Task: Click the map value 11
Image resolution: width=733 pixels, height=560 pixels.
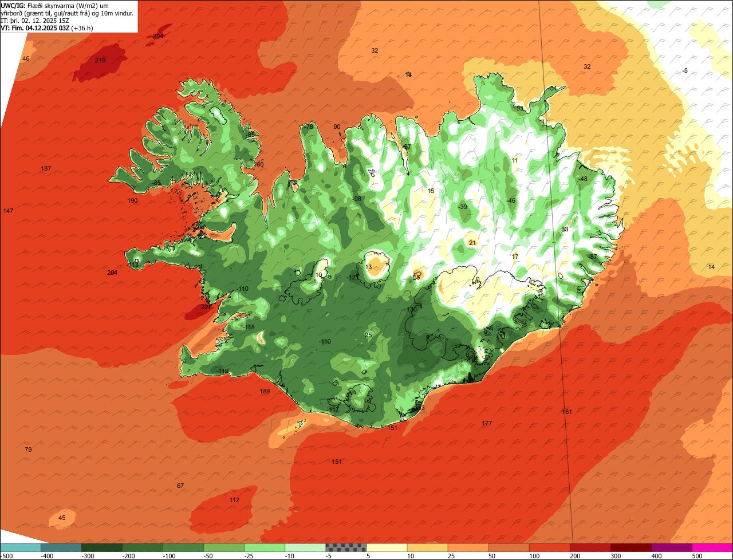Action: pos(515,161)
